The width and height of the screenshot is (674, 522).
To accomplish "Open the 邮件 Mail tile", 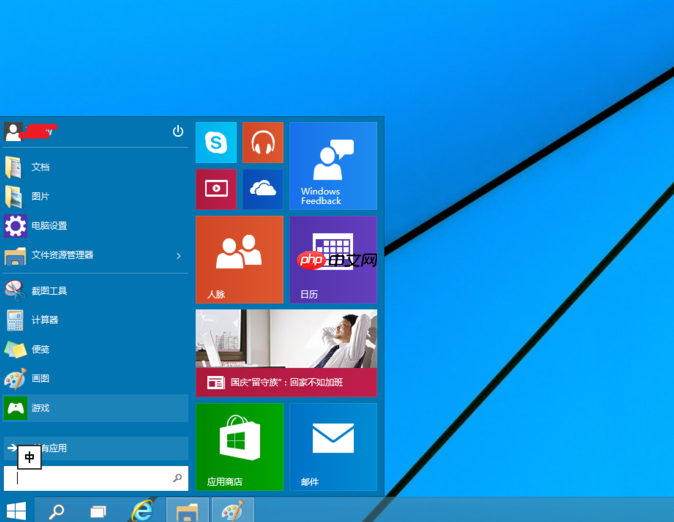I will tap(333, 447).
